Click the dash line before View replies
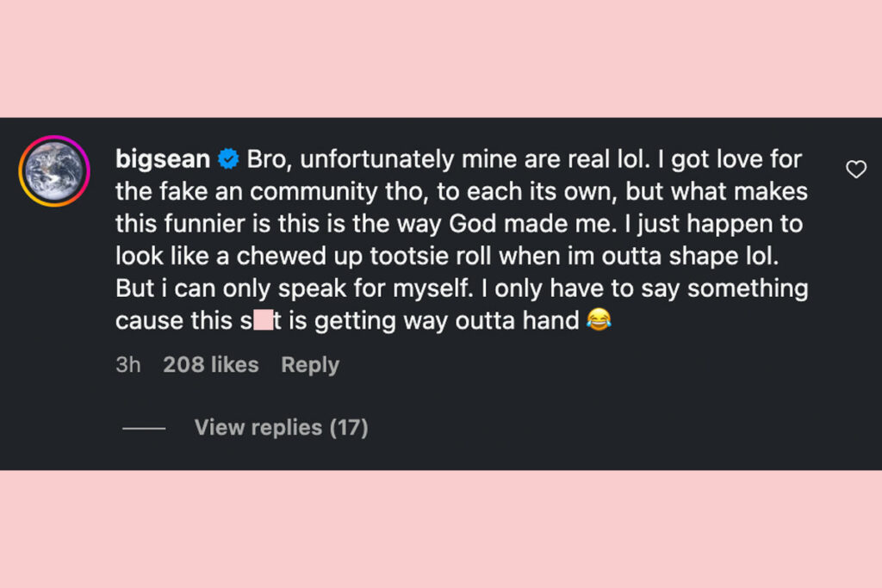882x588 pixels. 145,427
